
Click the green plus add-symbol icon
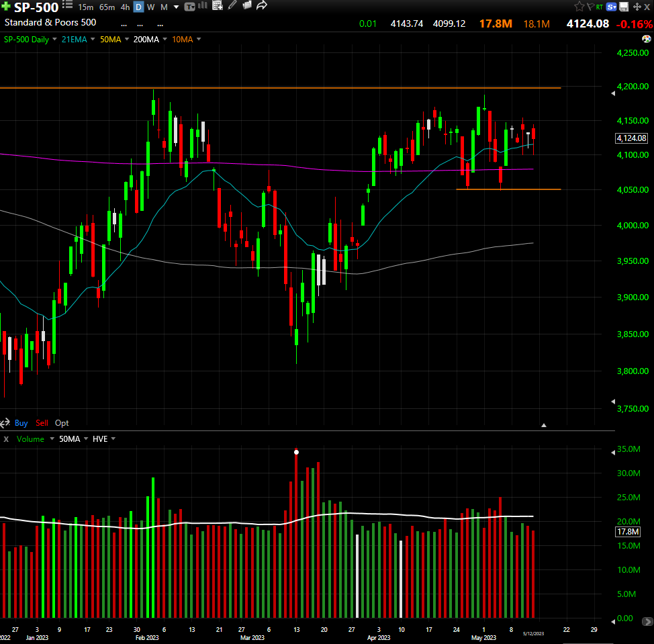pos(6,6)
